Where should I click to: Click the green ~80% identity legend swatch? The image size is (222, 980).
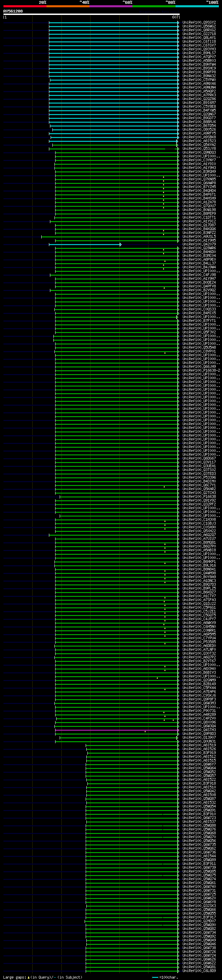pyautogui.click(x=154, y=6)
